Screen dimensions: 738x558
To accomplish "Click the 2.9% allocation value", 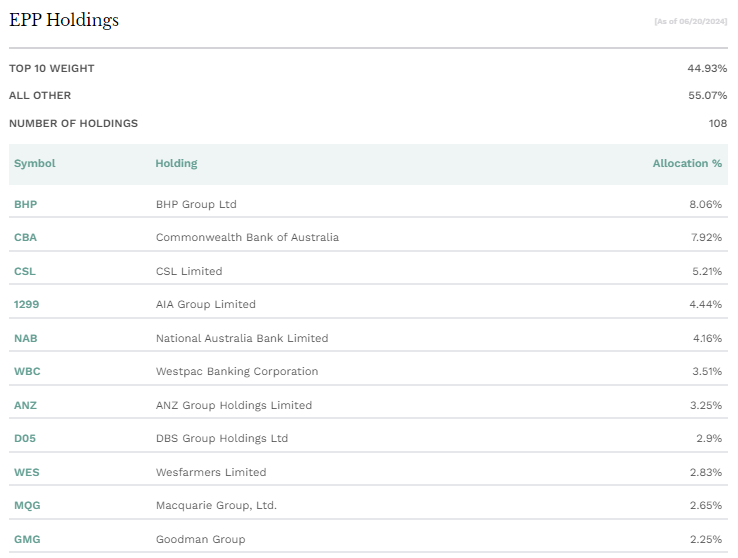I will coord(709,438).
